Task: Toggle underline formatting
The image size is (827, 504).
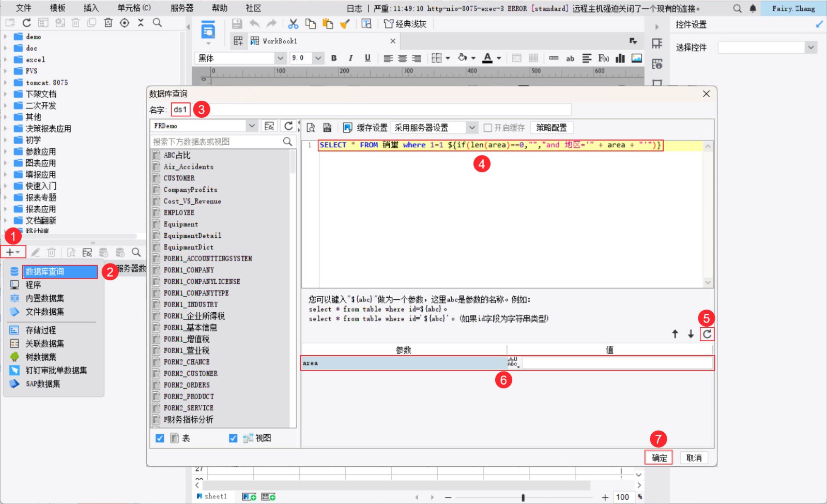Action: click(367, 58)
